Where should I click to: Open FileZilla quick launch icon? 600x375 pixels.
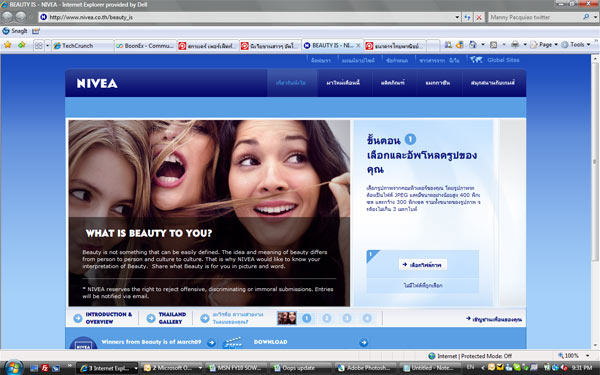(45, 368)
